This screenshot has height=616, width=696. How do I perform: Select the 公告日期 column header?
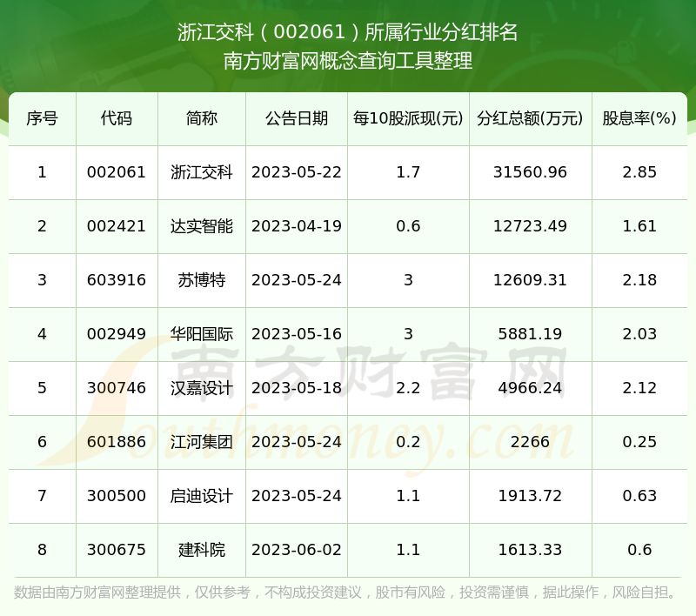(297, 118)
